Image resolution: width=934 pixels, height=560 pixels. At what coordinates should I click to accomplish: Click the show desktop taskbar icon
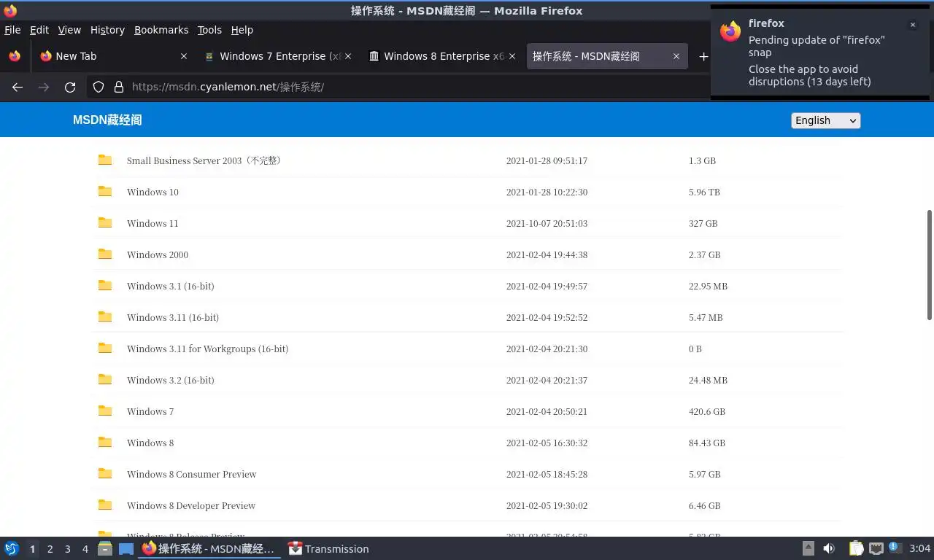[126, 549]
